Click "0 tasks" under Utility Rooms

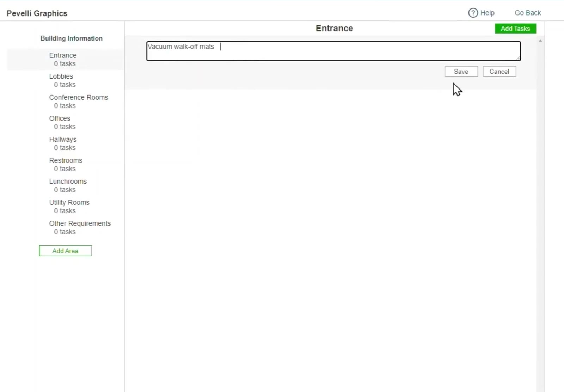[x=65, y=211]
